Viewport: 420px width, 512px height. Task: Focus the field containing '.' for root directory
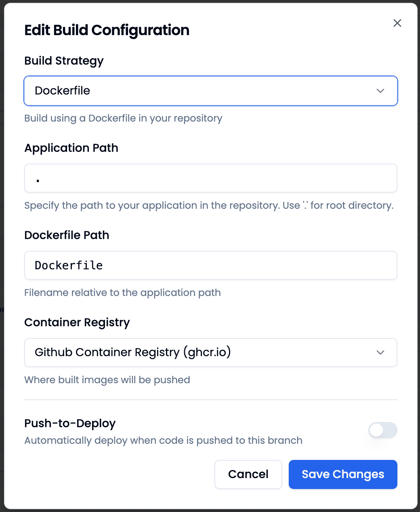coord(210,178)
